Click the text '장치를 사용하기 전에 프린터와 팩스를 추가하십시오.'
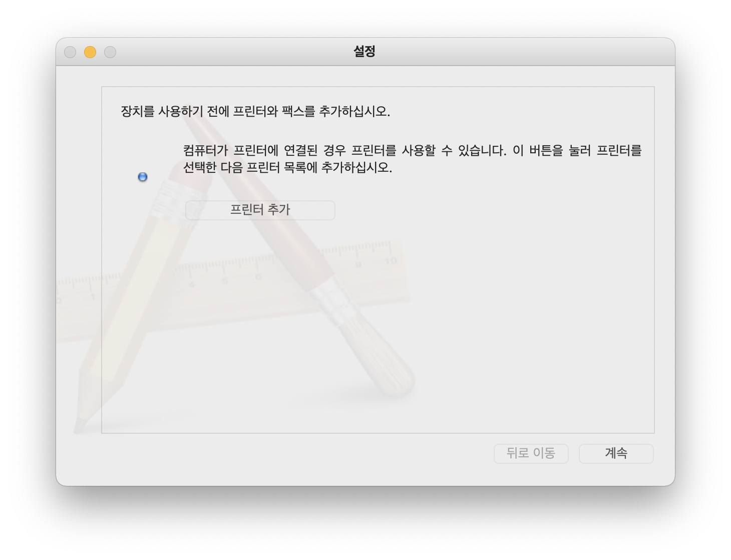The height and width of the screenshot is (560, 731). (255, 111)
